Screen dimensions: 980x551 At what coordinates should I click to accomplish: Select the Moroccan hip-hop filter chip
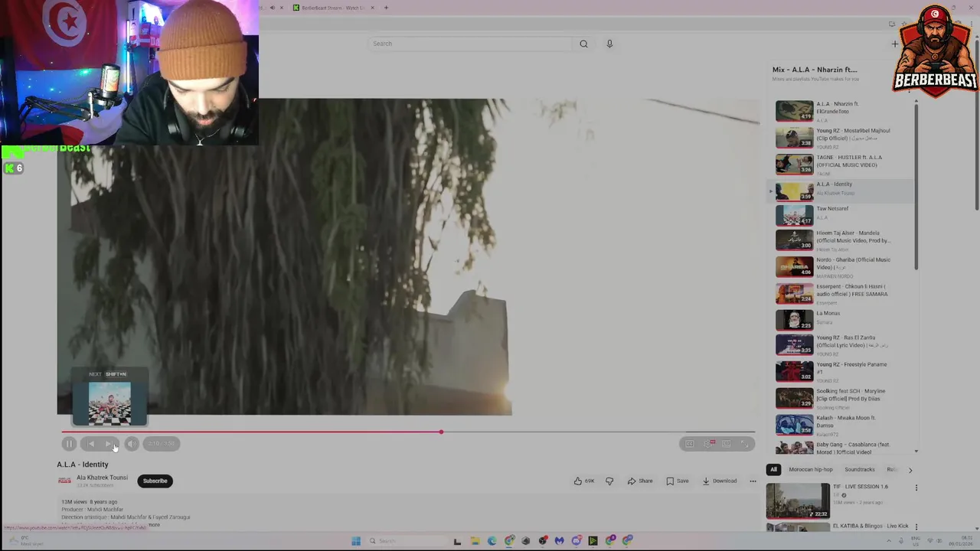click(x=811, y=470)
